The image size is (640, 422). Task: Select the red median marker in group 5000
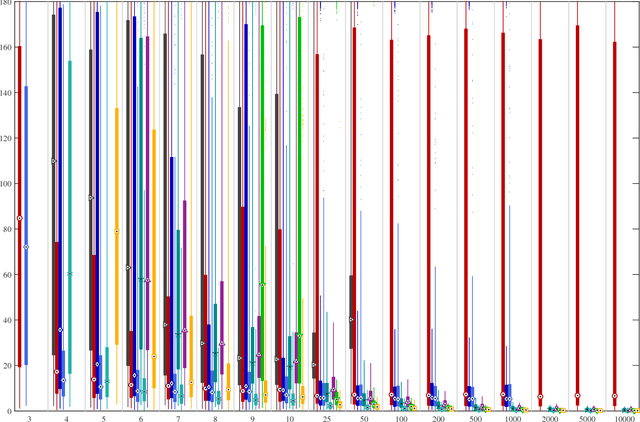(x=578, y=395)
